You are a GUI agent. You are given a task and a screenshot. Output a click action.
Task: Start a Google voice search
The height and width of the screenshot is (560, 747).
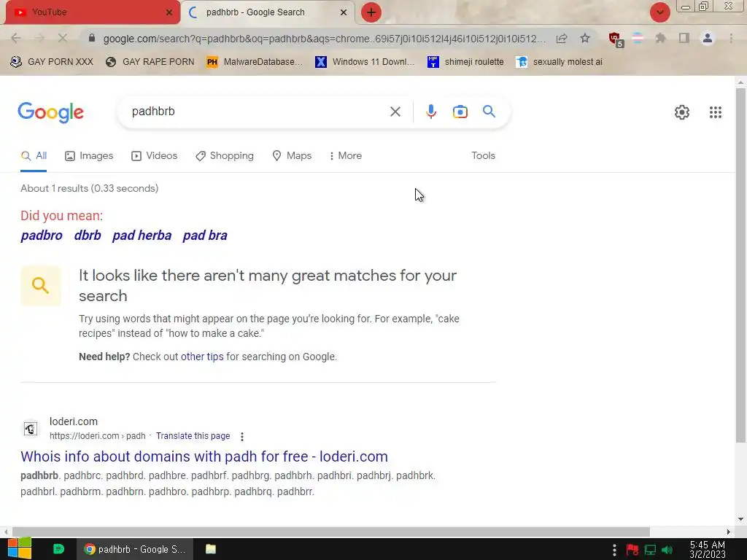[430, 112]
